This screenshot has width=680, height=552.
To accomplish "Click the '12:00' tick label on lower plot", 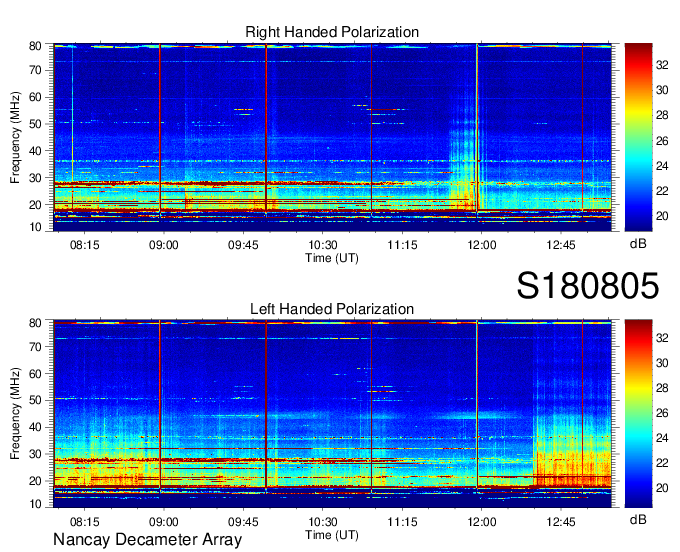I will pos(481,522).
